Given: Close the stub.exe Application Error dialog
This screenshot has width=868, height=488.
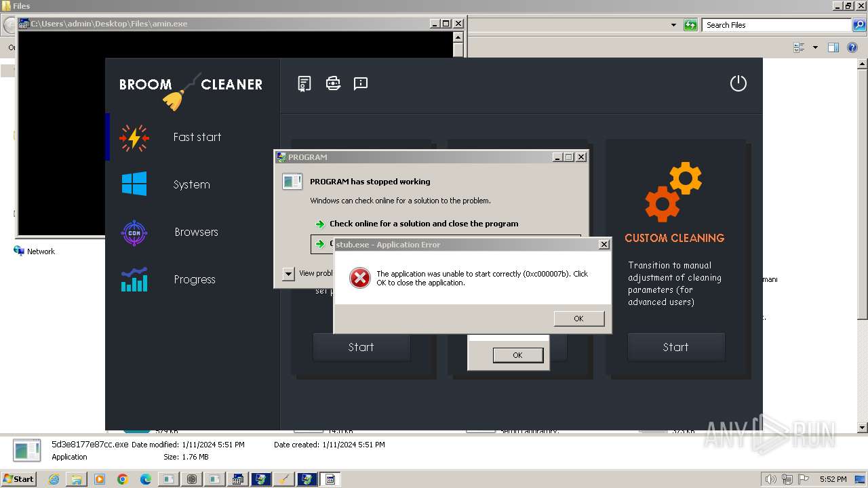Looking at the screenshot, I should coord(604,245).
